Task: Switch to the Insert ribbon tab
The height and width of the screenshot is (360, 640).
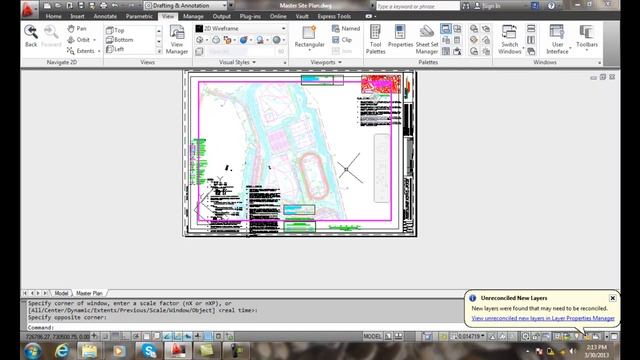Action: tap(77, 16)
